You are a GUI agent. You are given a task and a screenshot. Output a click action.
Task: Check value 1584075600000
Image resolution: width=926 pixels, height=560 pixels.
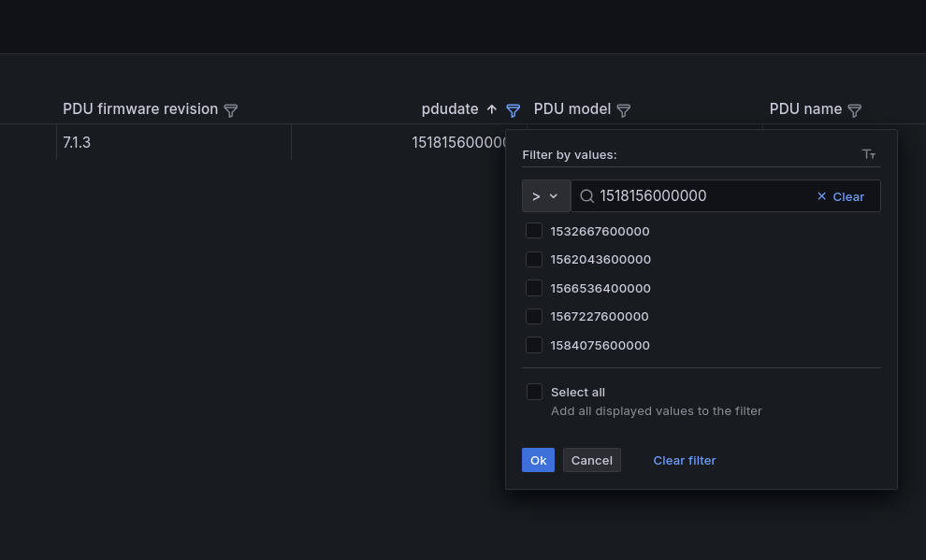point(534,345)
